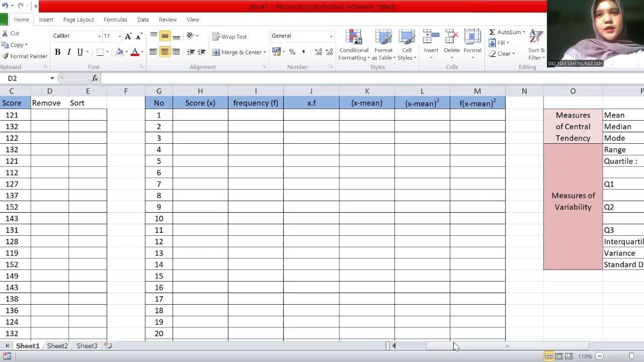Image resolution: width=644 pixels, height=362 pixels.
Task: Switch to Sheet2 tab
Action: tap(57, 346)
